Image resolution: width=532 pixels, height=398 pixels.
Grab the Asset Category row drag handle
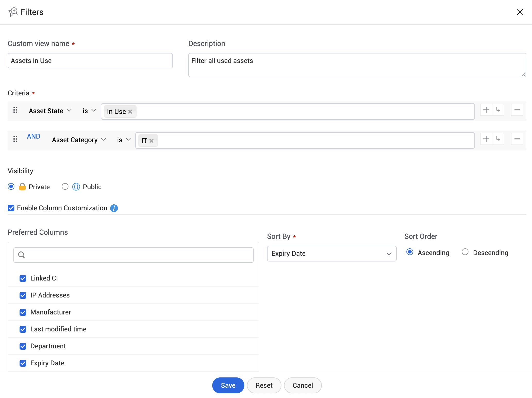pos(15,139)
